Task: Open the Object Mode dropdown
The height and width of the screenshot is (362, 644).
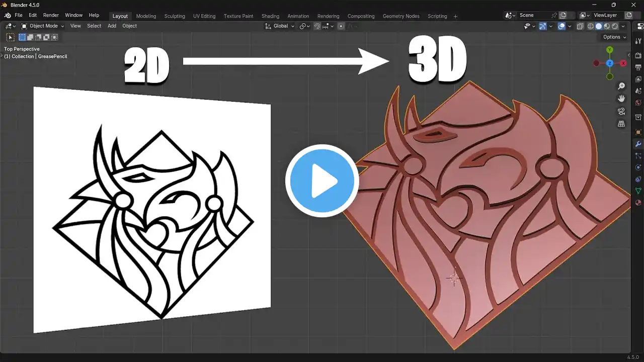Action: pyautogui.click(x=43, y=26)
